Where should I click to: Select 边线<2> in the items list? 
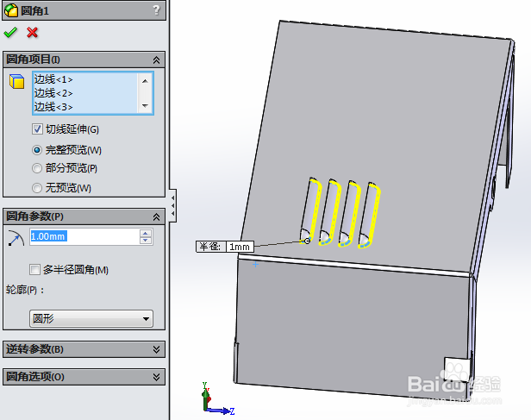[x=53, y=93]
